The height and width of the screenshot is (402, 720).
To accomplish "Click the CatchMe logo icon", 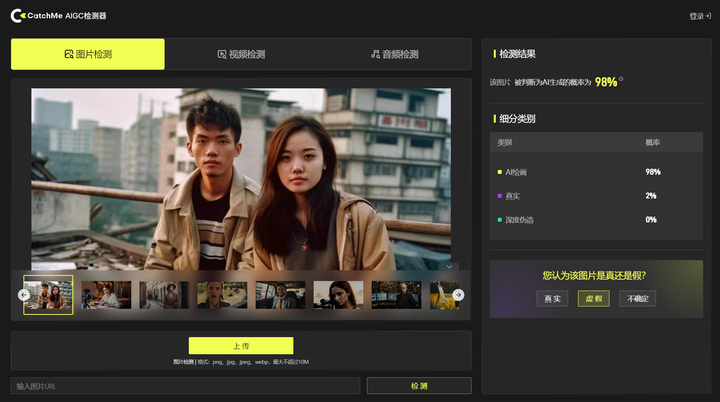I will (17, 16).
